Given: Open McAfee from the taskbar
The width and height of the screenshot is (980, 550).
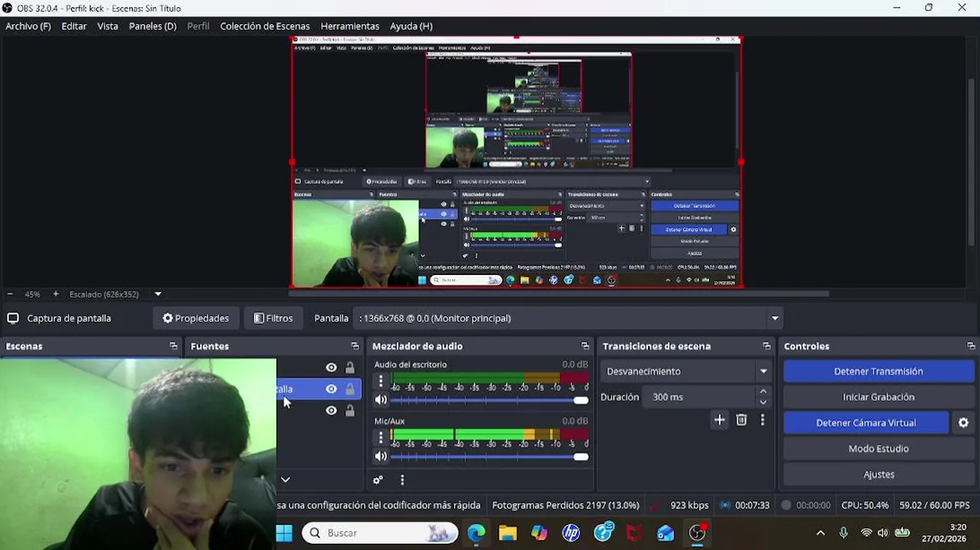Looking at the screenshot, I should pyautogui.click(x=634, y=533).
